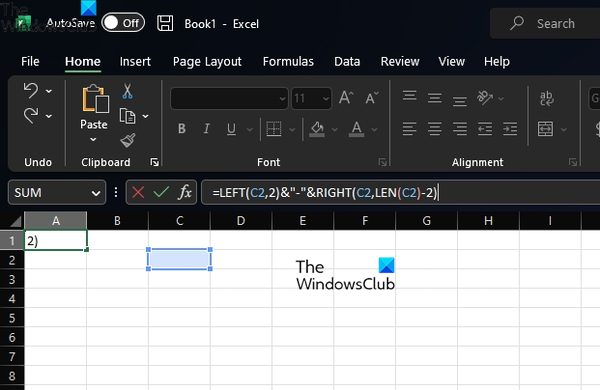Click in the Search box
Screen dimensions: 600x390
point(545,23)
